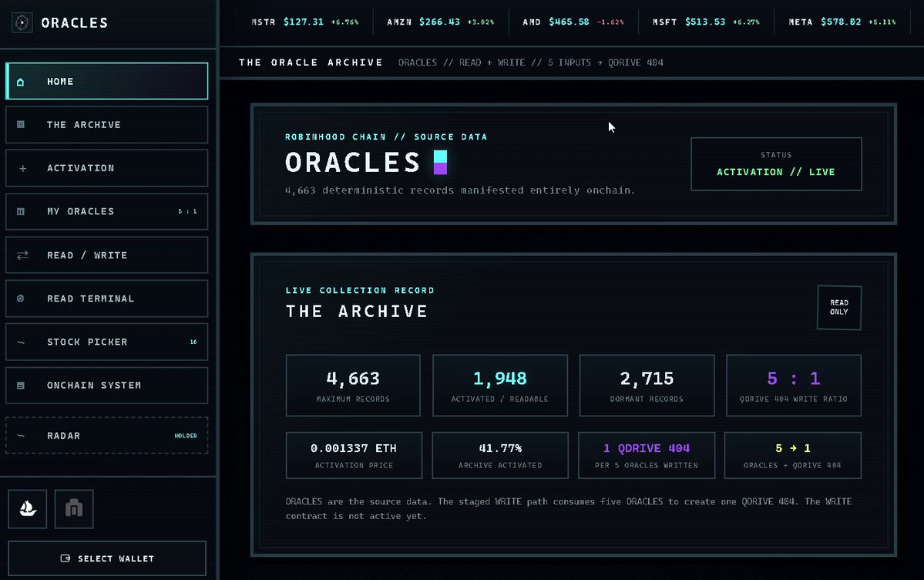Click the "THE ORACLE ARCHIVE" page header title
This screenshot has height=580, width=924.
[311, 62]
